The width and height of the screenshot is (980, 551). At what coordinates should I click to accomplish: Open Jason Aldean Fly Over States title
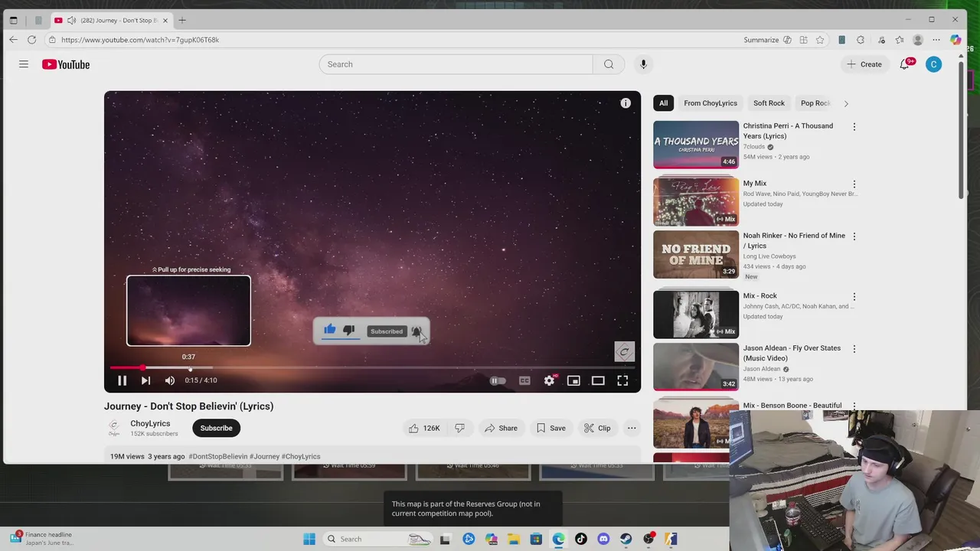pyautogui.click(x=792, y=353)
